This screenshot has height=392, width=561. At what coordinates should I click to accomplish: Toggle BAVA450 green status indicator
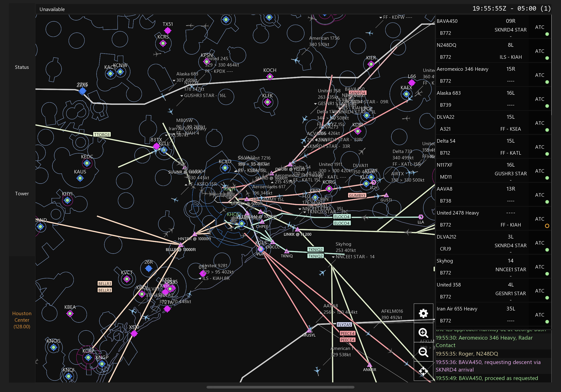pyautogui.click(x=547, y=34)
